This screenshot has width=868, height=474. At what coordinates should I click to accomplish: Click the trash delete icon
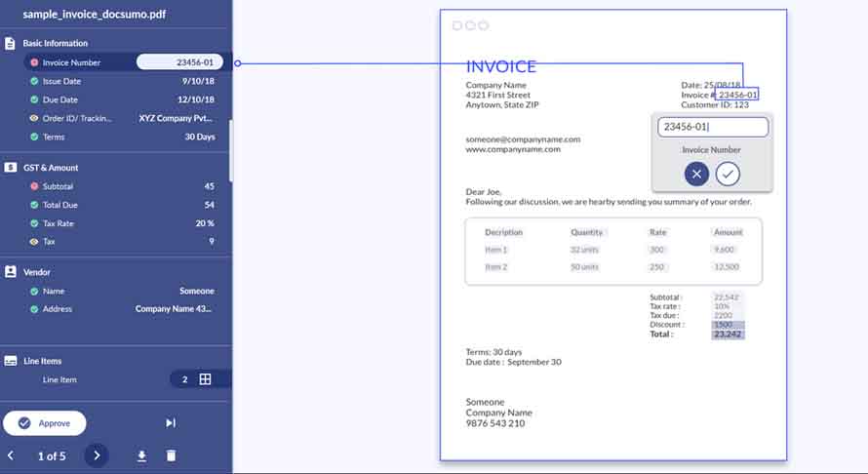[171, 455]
